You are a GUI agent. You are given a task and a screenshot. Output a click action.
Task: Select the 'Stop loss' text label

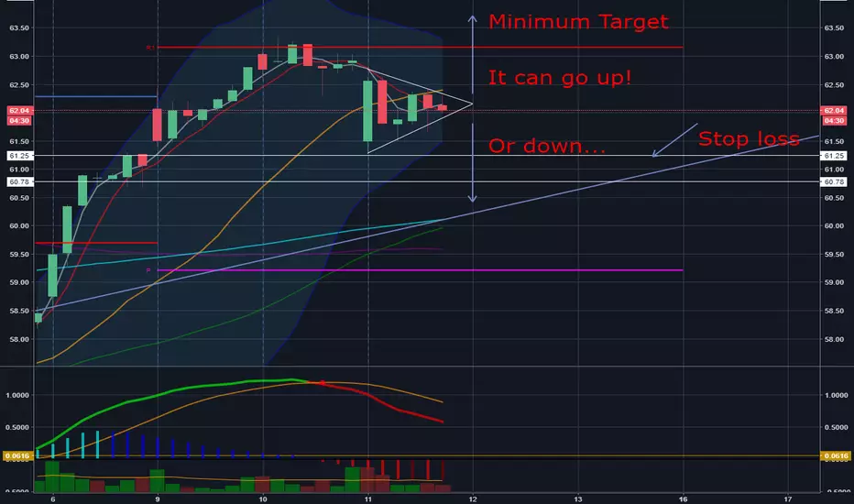[x=749, y=139]
